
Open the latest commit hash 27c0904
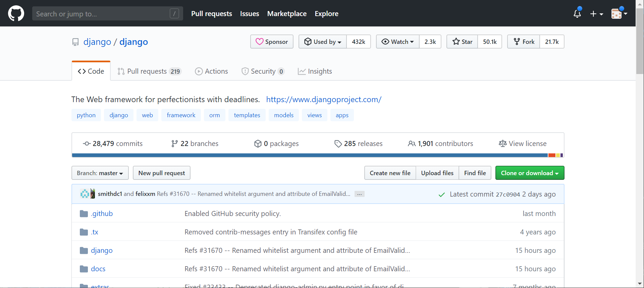point(508,195)
